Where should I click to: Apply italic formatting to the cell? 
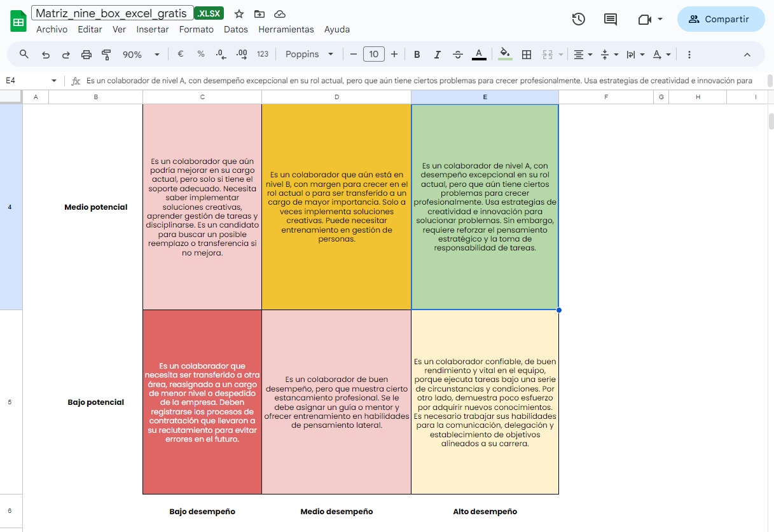coord(437,54)
